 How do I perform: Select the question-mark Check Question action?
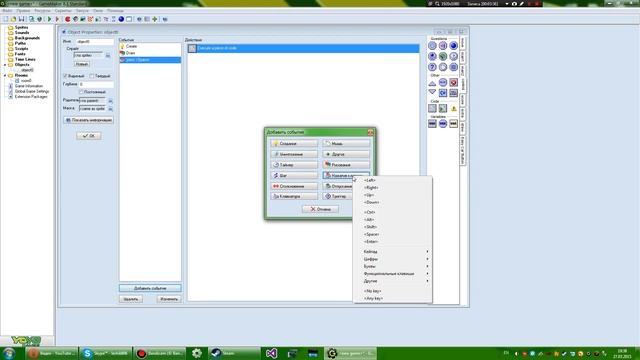pyautogui.click(x=432, y=67)
